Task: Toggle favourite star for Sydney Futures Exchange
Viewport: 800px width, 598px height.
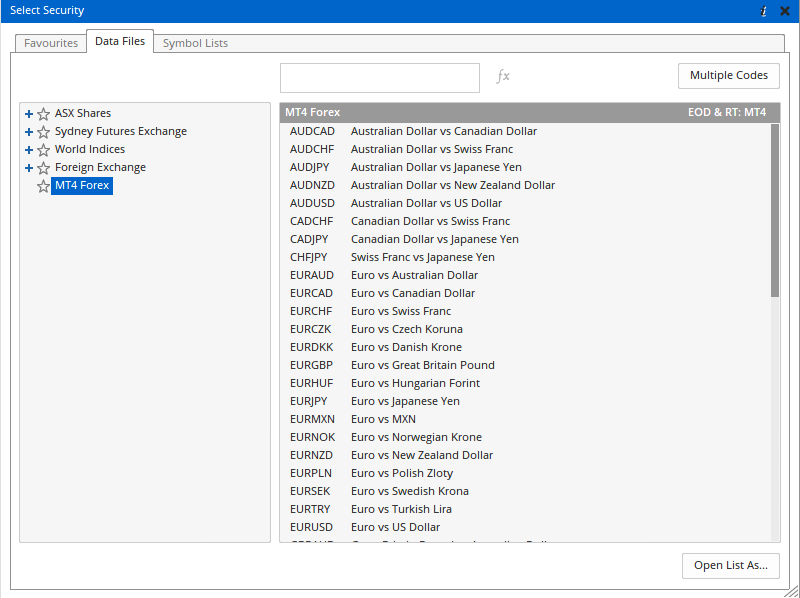Action: pos(43,132)
